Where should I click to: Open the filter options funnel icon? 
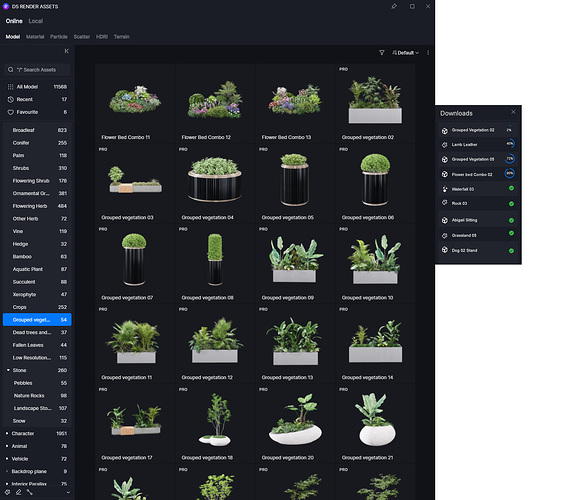point(382,53)
